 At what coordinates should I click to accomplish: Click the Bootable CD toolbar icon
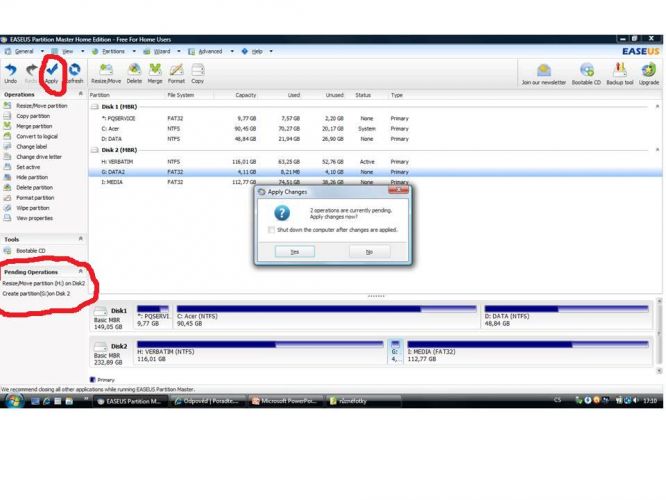coord(586,74)
